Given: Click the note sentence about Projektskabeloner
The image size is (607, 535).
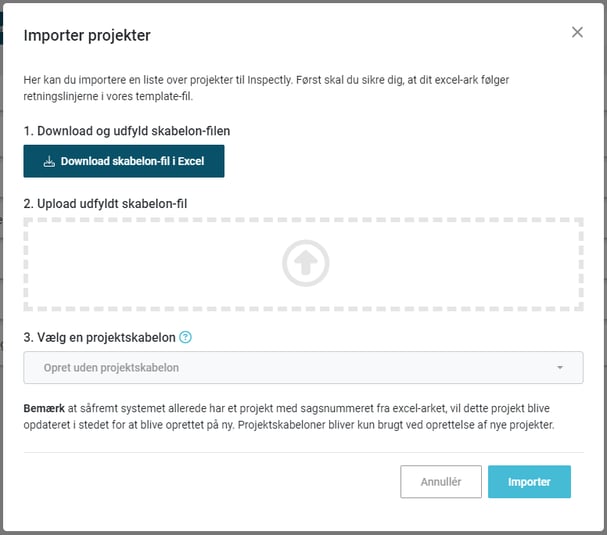Looking at the screenshot, I should (x=396, y=425).
